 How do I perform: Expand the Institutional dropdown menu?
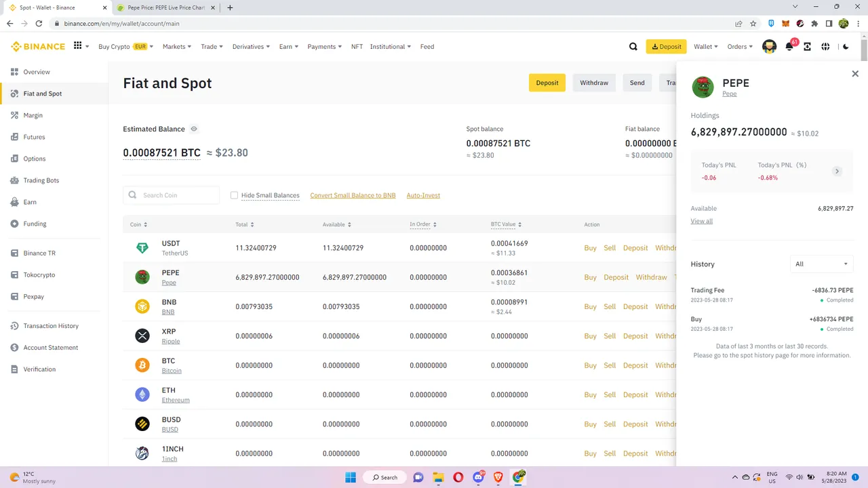391,47
